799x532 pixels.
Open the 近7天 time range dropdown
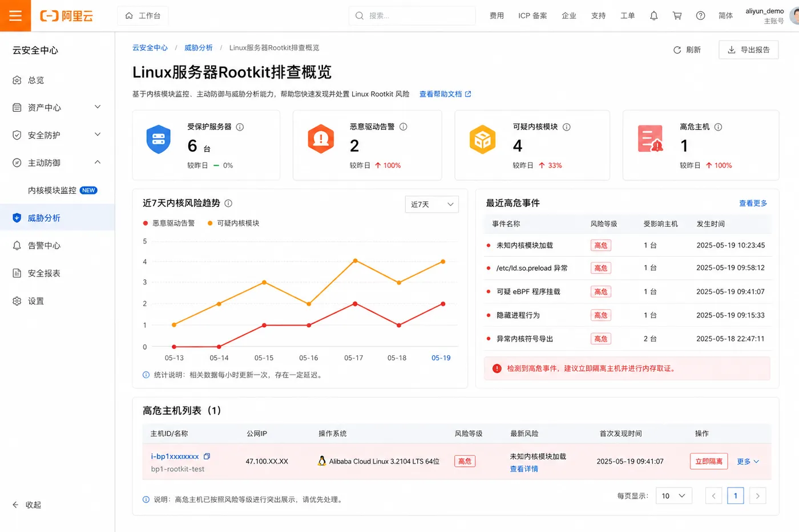431,204
